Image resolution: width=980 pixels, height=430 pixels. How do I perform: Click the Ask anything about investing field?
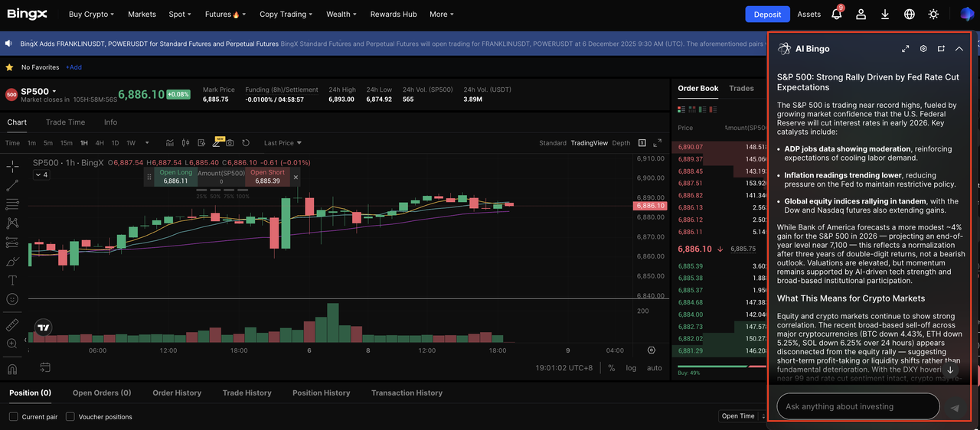click(857, 406)
